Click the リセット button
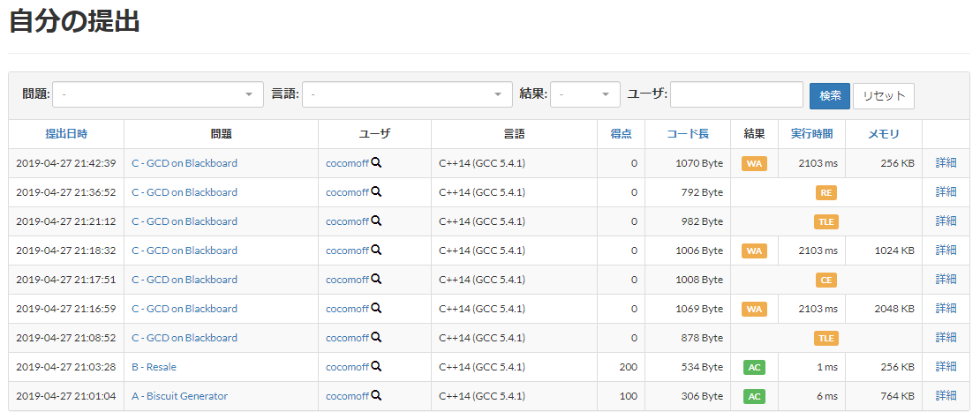 coord(883,95)
